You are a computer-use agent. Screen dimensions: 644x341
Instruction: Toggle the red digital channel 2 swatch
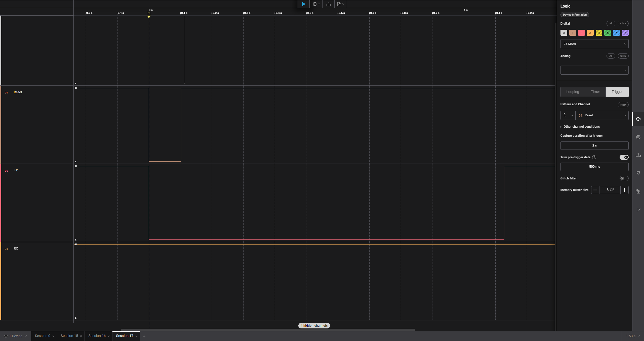tap(581, 33)
